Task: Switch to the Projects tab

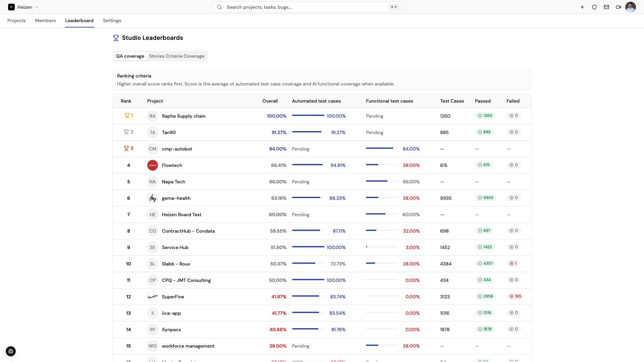Action: (16, 20)
